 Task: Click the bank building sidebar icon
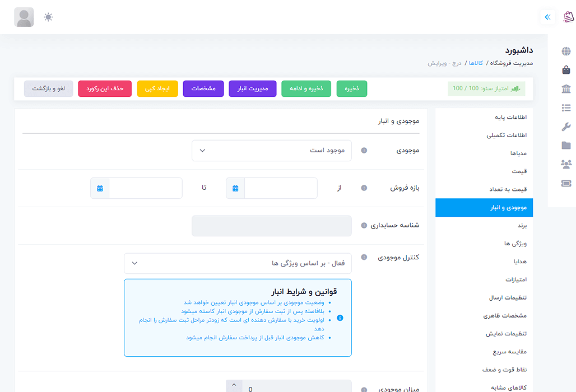point(566,89)
